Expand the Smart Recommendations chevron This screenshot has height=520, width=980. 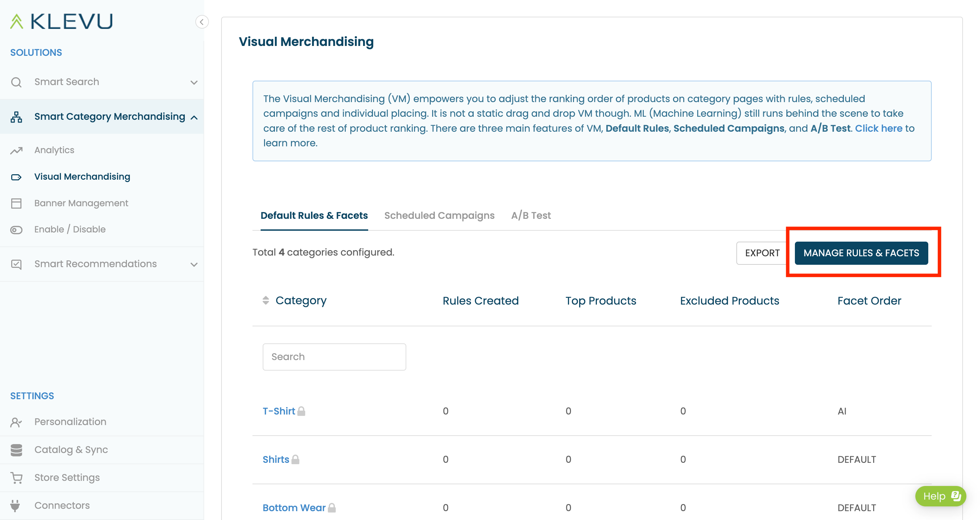(194, 264)
